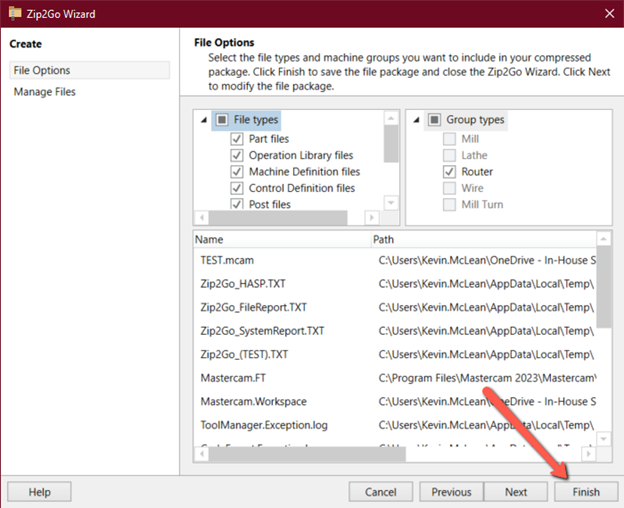Click Finish to save the package
Image resolution: width=624 pixels, height=508 pixels.
coord(586,492)
